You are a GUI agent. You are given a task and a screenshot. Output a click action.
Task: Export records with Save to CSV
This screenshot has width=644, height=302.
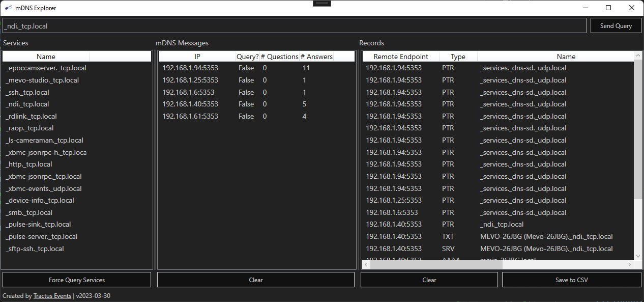571,280
